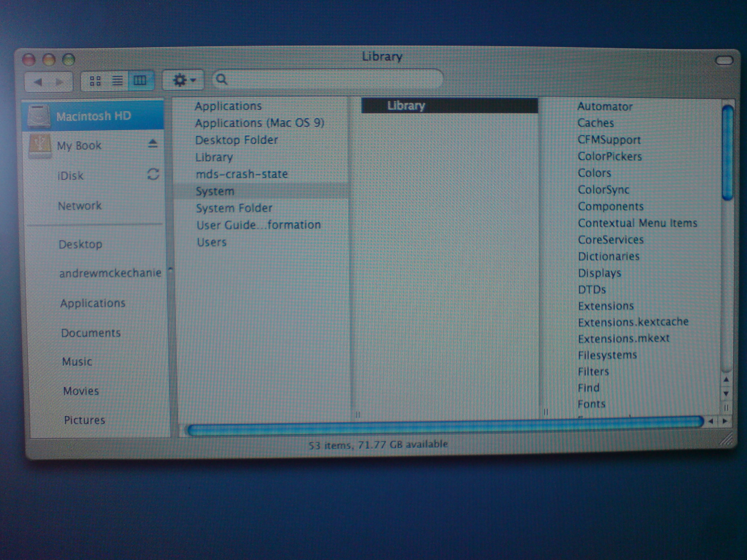
Task: Sync iDisk using the sync icon
Action: [153, 174]
